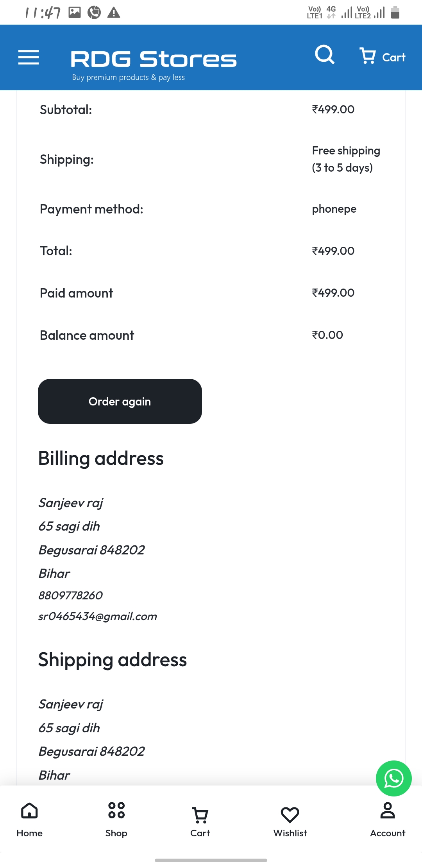This screenshot has height=868, width=422.
Task: Open WhatsApp chat floating button
Action: point(393,778)
